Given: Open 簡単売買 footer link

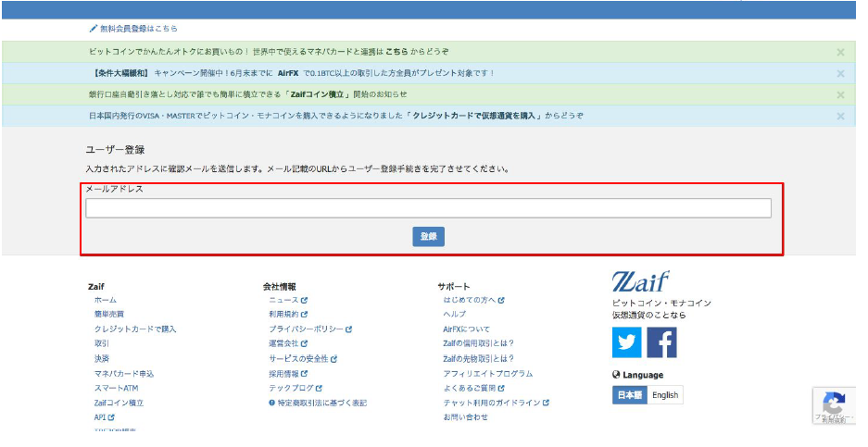Looking at the screenshot, I should tap(109, 314).
